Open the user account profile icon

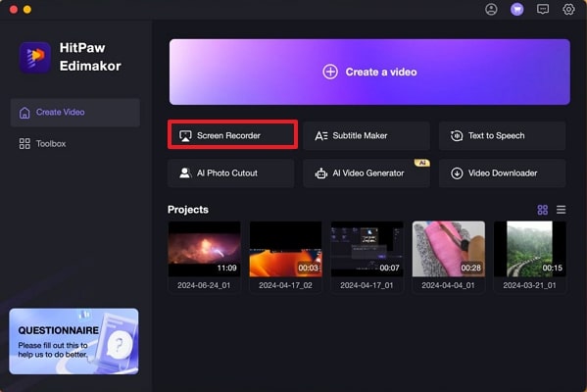click(x=491, y=9)
